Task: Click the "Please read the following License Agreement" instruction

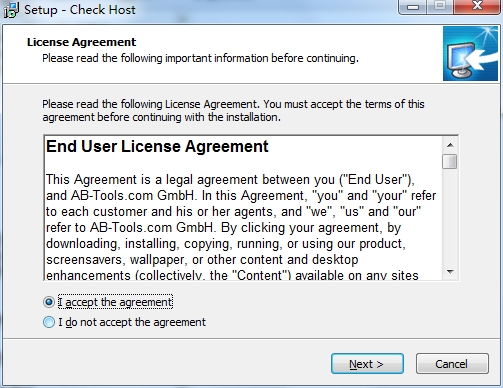Action: (x=233, y=111)
